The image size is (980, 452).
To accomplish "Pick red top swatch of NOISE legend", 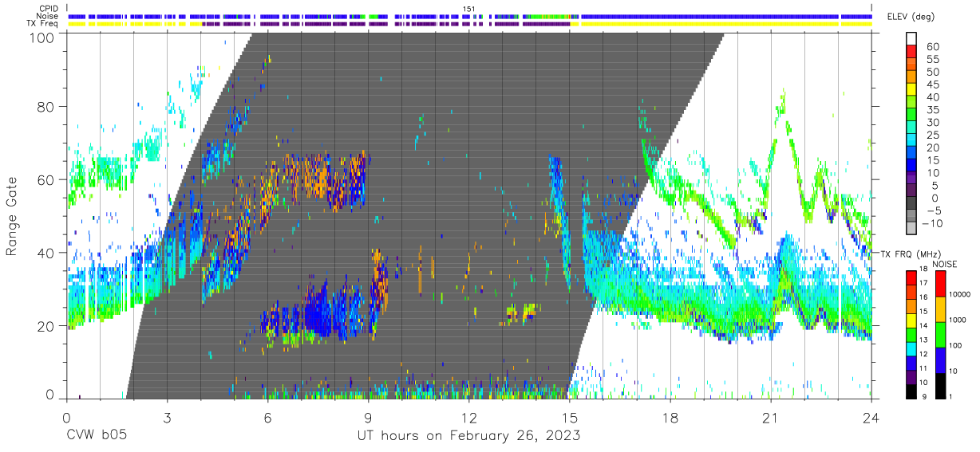I will 939,284.
